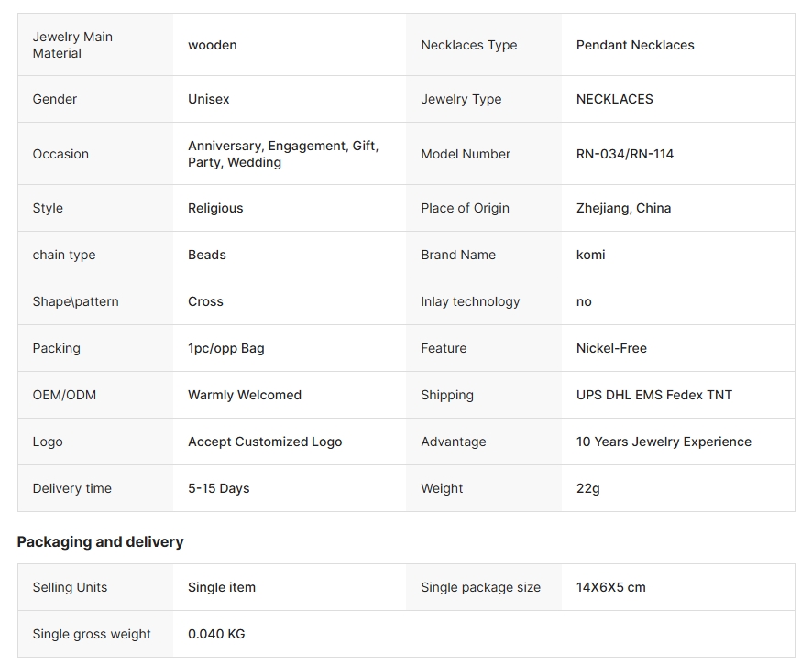Click the 'RN-034/RN-114' model number
The height and width of the screenshot is (665, 812).
624,154
